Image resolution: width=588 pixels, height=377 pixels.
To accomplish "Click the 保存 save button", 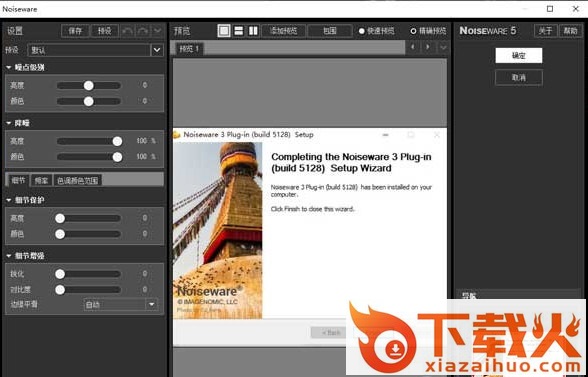I will click(75, 31).
